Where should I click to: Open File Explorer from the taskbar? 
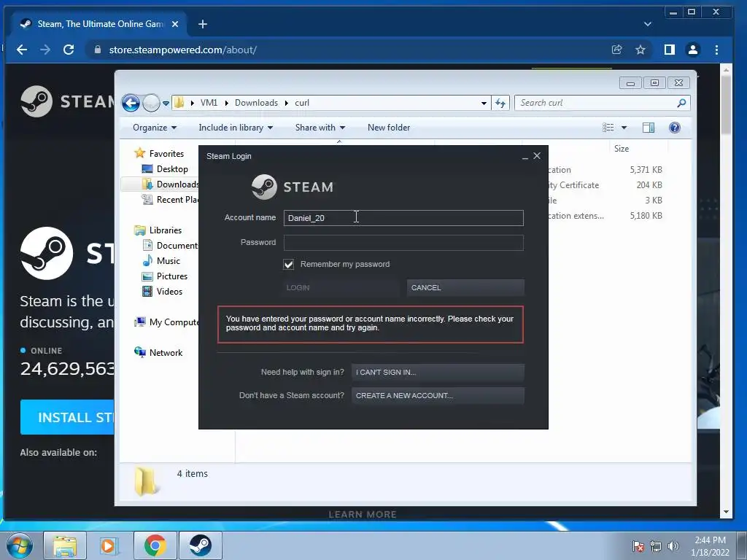tap(65, 545)
